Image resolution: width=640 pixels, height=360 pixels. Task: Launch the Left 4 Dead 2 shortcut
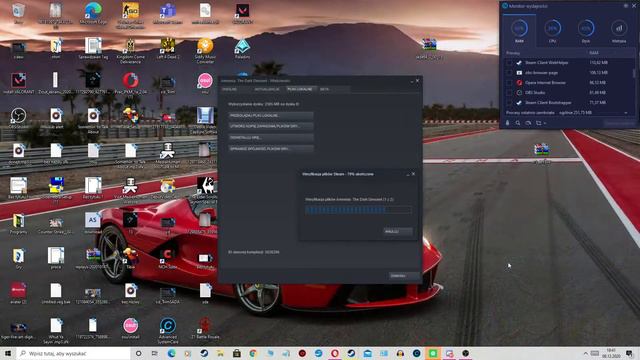[x=168, y=49]
